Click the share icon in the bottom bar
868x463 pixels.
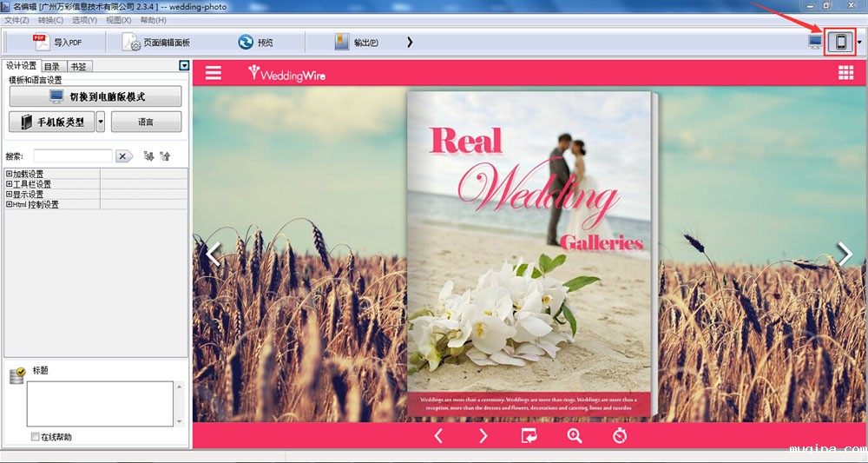click(529, 436)
